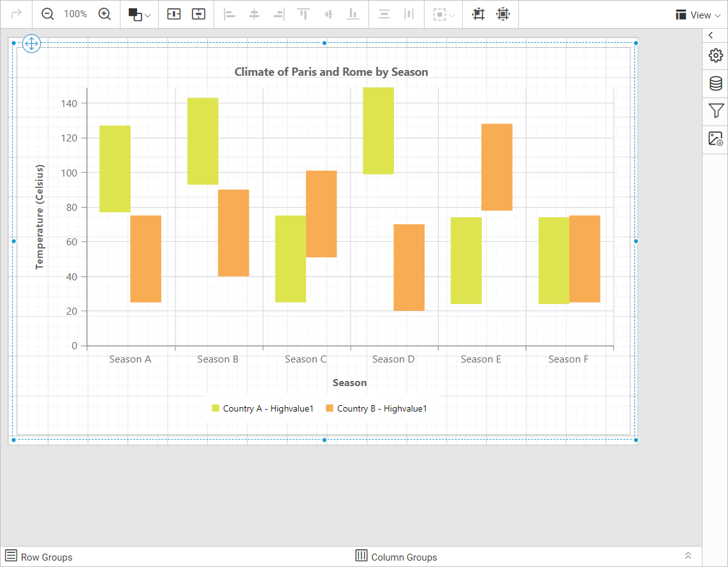Click the equal width sizing icon
This screenshot has width=728, height=567.
click(173, 14)
